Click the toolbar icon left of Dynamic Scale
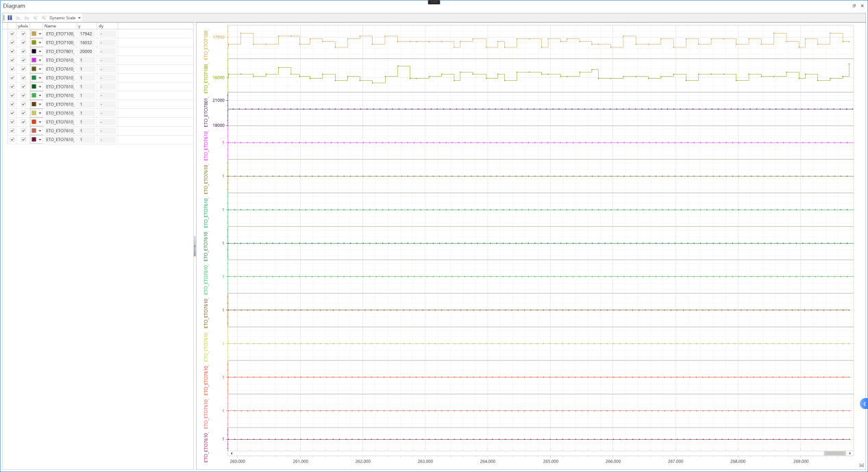The height and width of the screenshot is (472, 868). (x=44, y=18)
